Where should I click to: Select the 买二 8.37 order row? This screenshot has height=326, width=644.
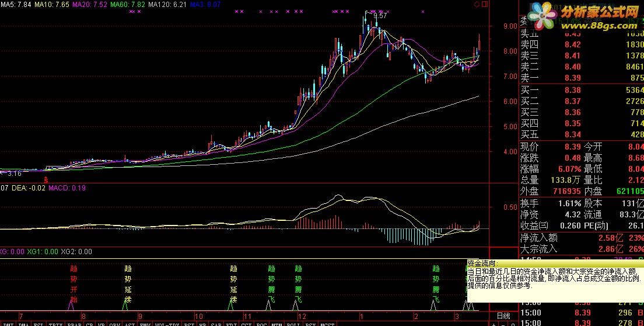click(582, 101)
